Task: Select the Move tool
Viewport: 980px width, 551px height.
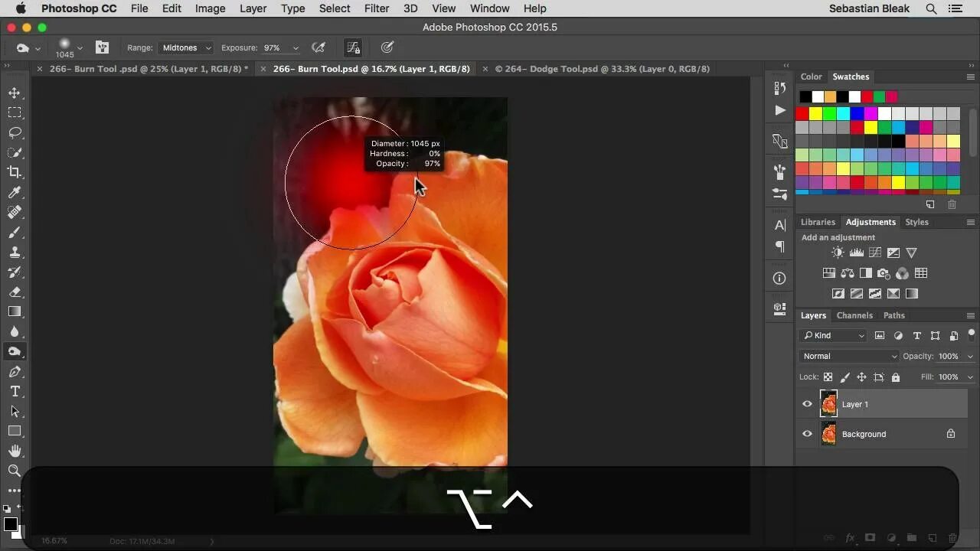Action: pos(15,93)
